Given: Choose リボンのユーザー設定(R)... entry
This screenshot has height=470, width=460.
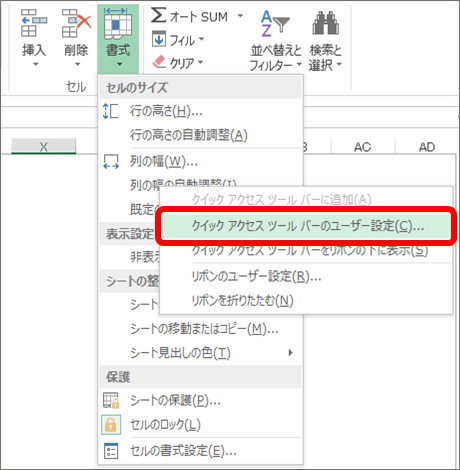Looking at the screenshot, I should point(306,276).
